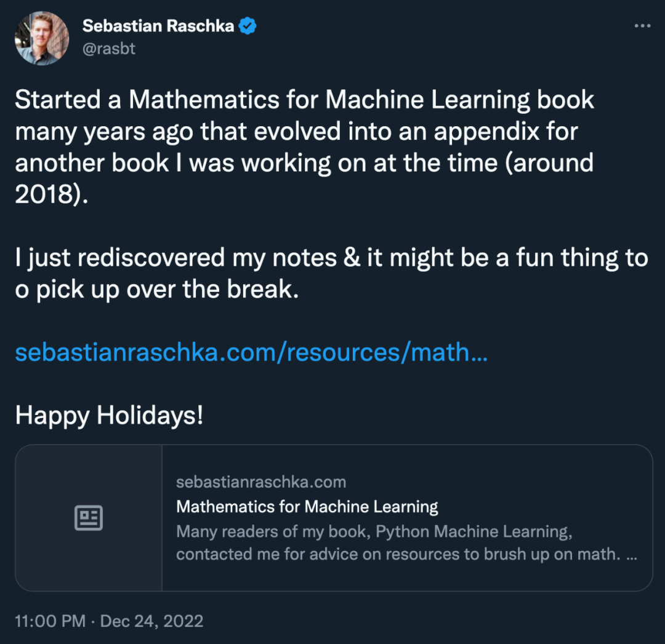Click the '2018).' text in the tweet
This screenshot has height=644, width=665.
tap(51, 195)
